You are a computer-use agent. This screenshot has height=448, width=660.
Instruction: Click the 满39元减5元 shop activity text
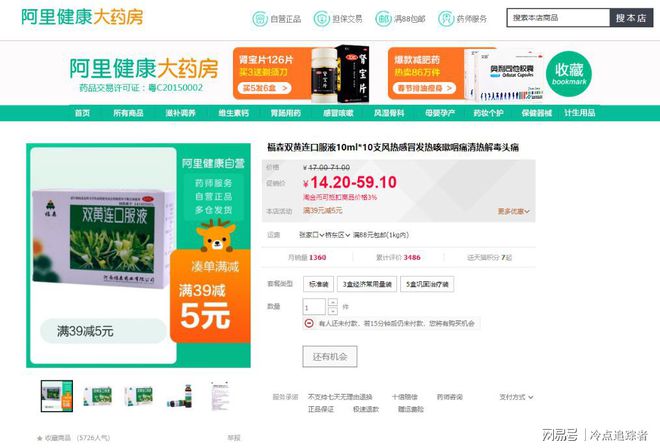pyautogui.click(x=323, y=211)
